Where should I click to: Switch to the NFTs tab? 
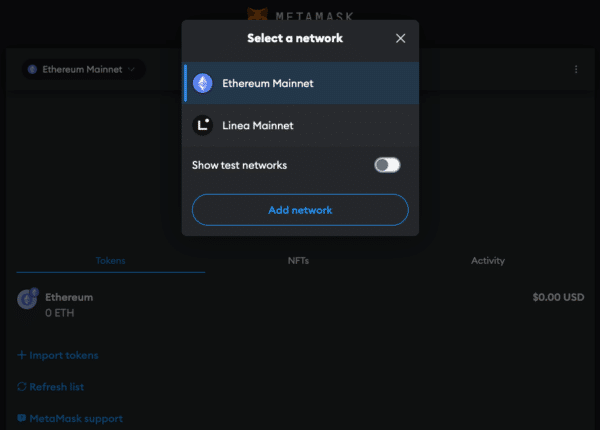(298, 261)
